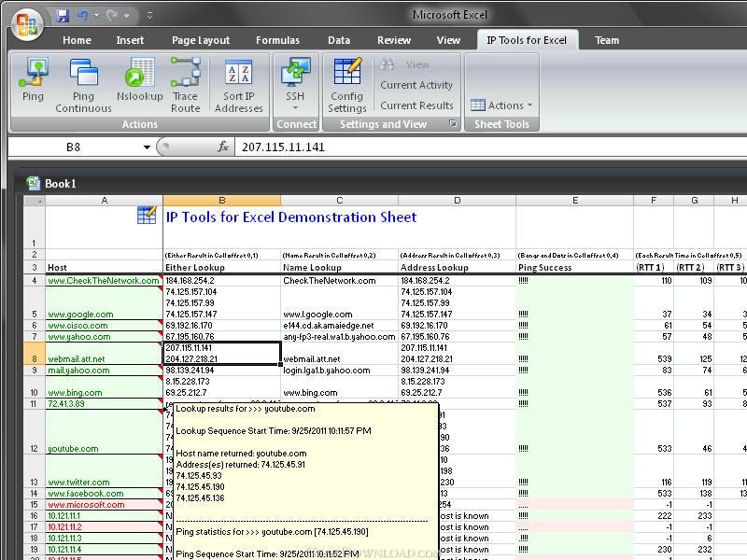
Task: Select the www.cisco.com host cell
Action: (x=104, y=325)
